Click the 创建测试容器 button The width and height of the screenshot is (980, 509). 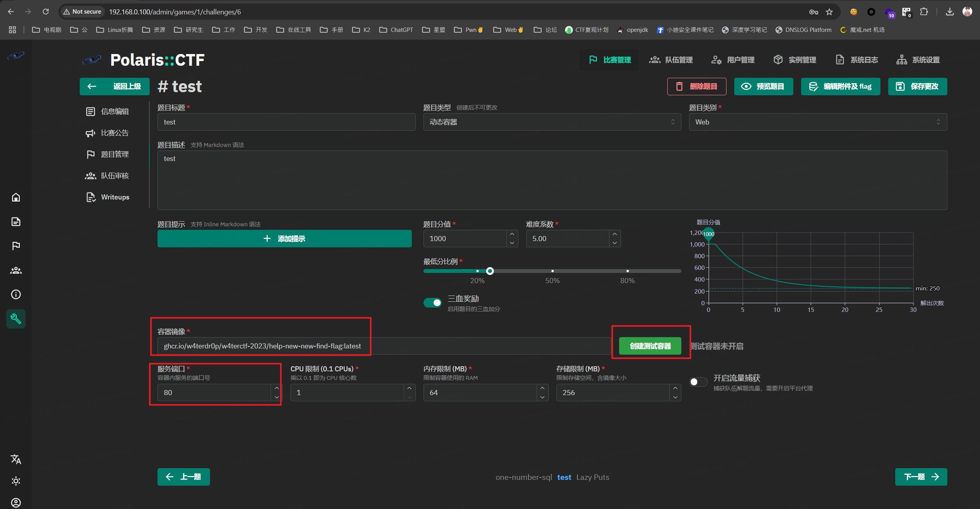pyautogui.click(x=650, y=346)
